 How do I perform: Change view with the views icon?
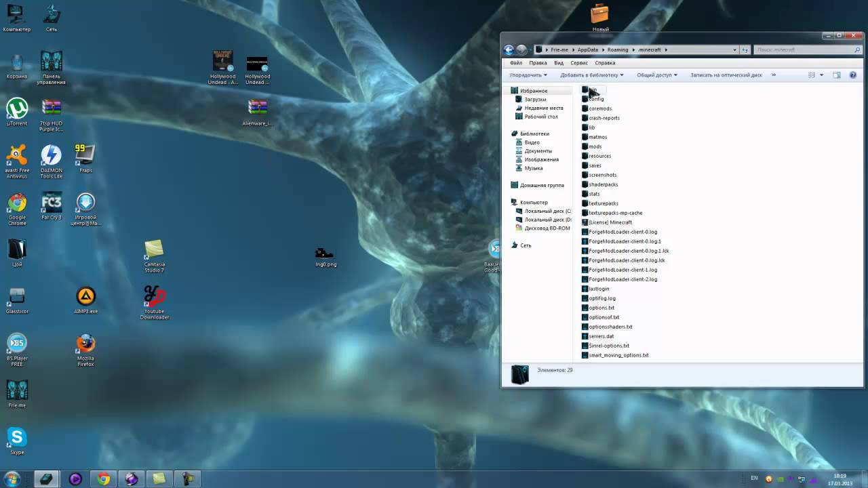tap(811, 75)
